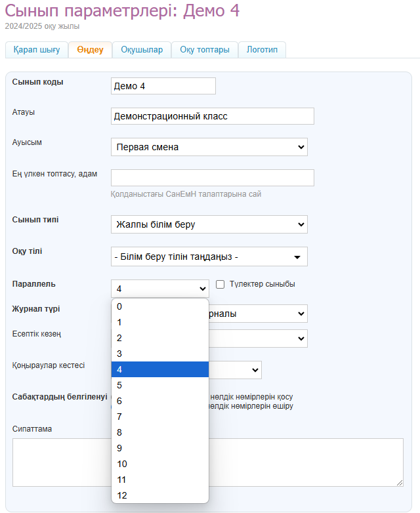Screen dimensions: 420x513
Task: Open the Логотип tab
Action: [x=262, y=51]
